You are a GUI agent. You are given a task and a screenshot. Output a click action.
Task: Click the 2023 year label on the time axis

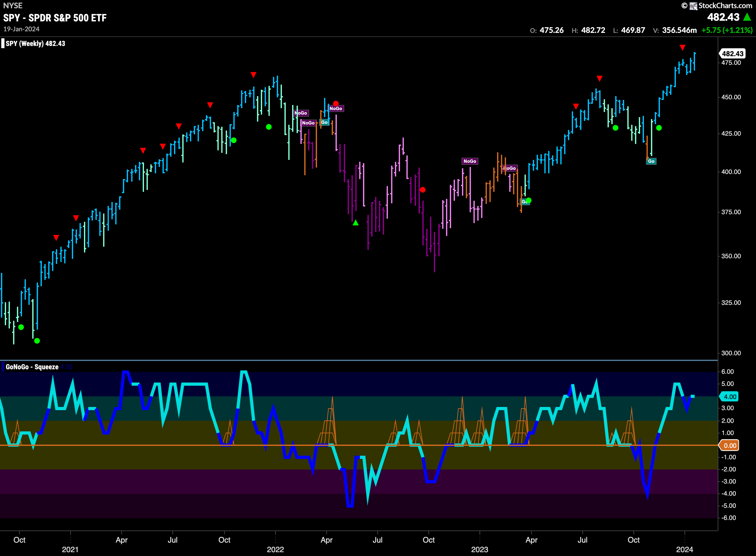pos(479,550)
